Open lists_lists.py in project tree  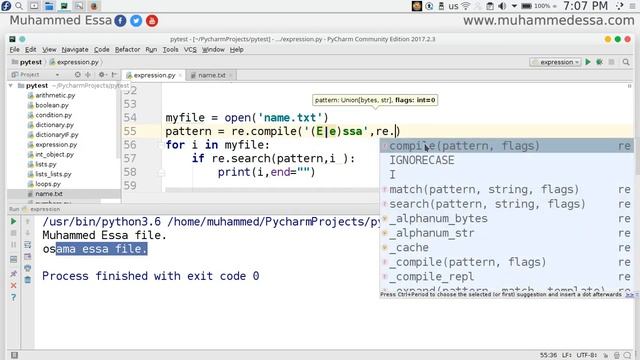53,174
